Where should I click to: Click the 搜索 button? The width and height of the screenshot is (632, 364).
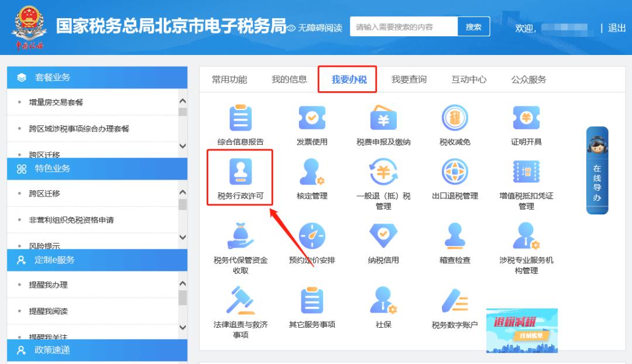[473, 26]
